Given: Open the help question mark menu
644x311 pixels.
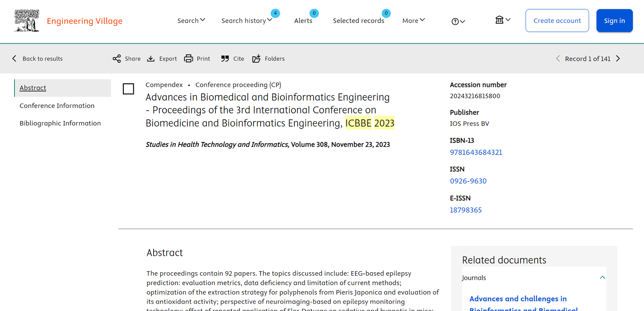Looking at the screenshot, I should pos(458,21).
